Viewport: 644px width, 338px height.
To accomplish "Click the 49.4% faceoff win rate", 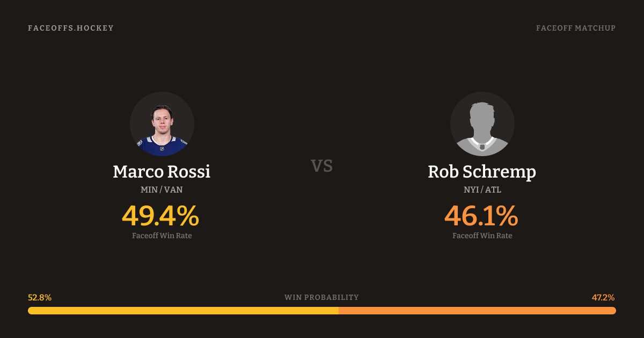I will tap(160, 216).
